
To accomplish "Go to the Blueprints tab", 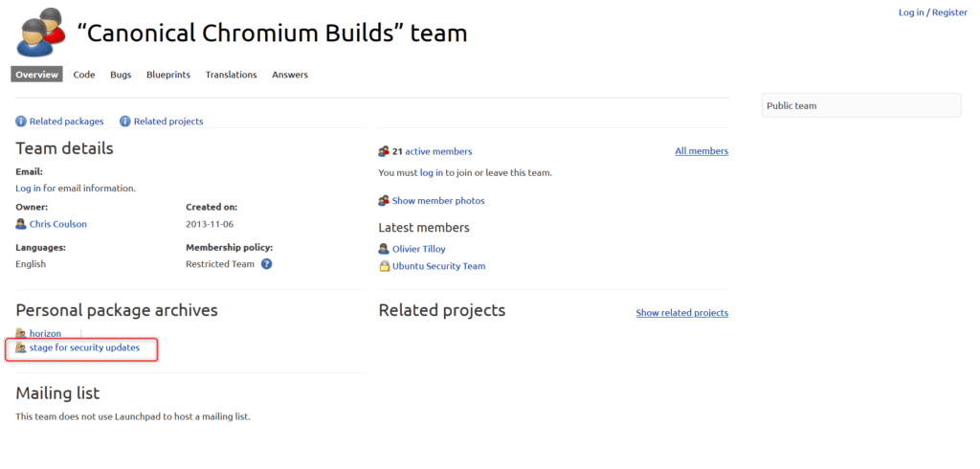I will coord(168,75).
